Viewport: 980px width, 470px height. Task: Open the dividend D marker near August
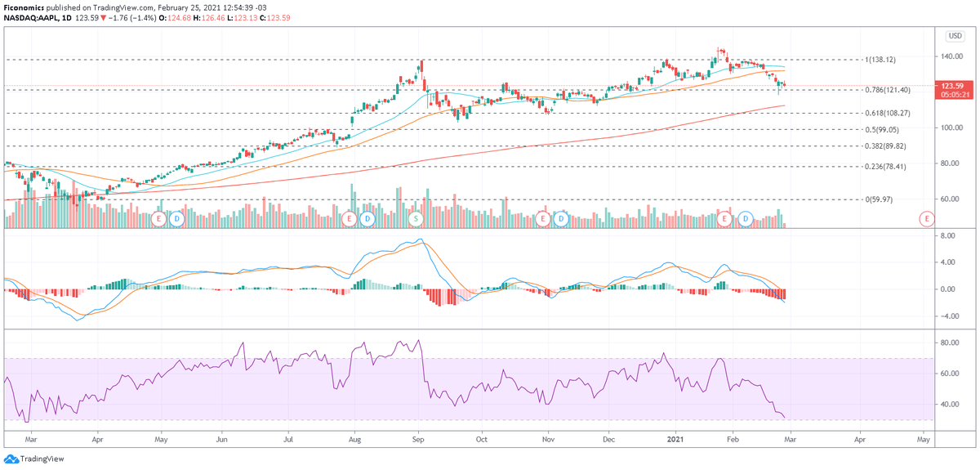(367, 218)
